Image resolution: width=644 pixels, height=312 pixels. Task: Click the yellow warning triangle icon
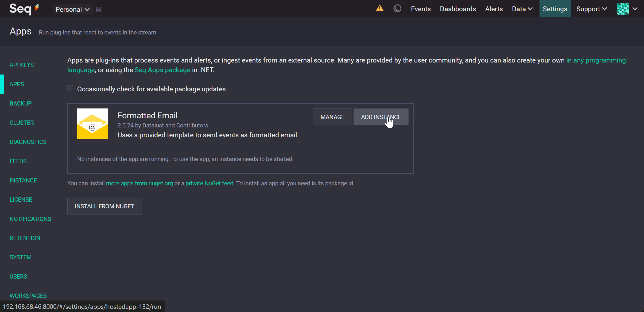[380, 9]
